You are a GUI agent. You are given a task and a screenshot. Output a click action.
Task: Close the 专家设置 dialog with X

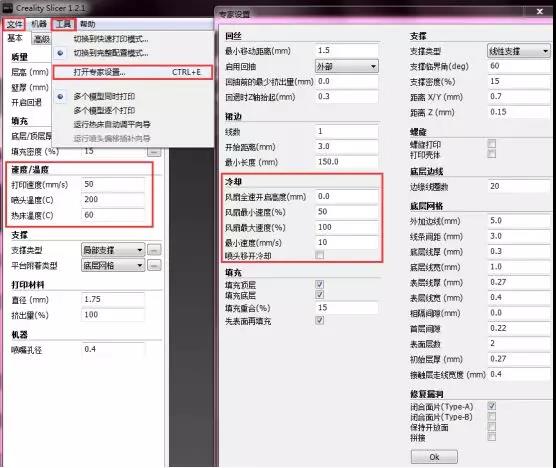click(x=540, y=12)
